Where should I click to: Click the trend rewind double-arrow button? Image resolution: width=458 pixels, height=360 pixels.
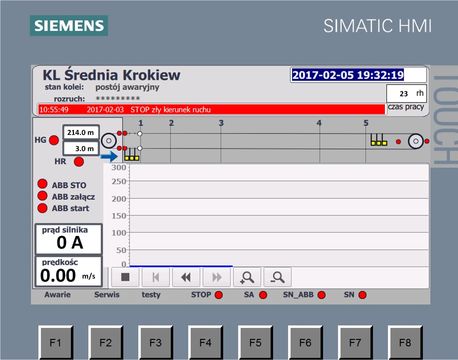(x=186, y=277)
